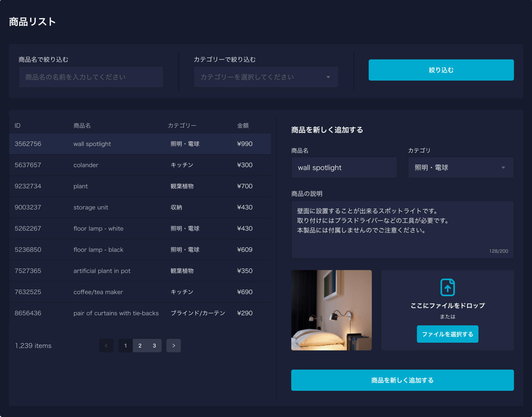This screenshot has width=532, height=417.
Task: Click the wall spotlight name input field
Action: (x=344, y=168)
